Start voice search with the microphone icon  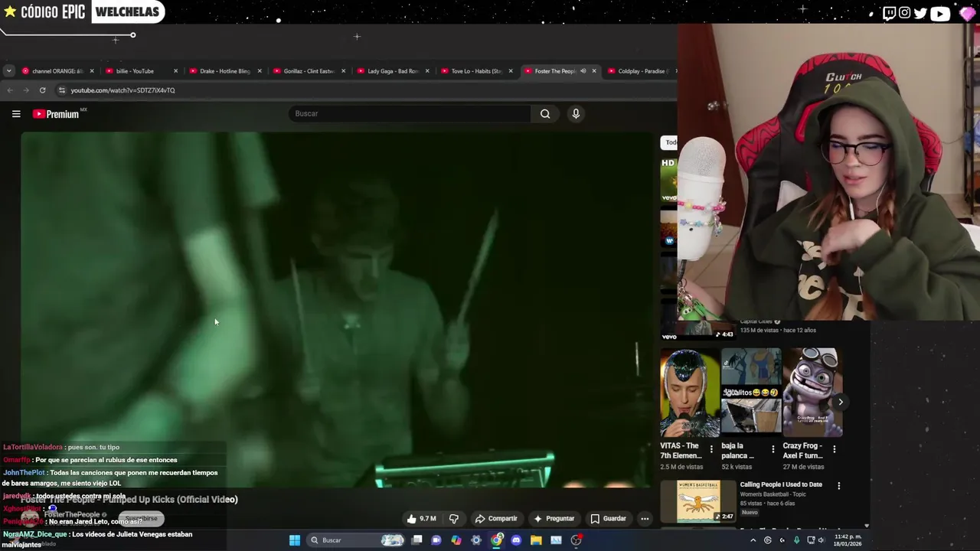point(576,114)
